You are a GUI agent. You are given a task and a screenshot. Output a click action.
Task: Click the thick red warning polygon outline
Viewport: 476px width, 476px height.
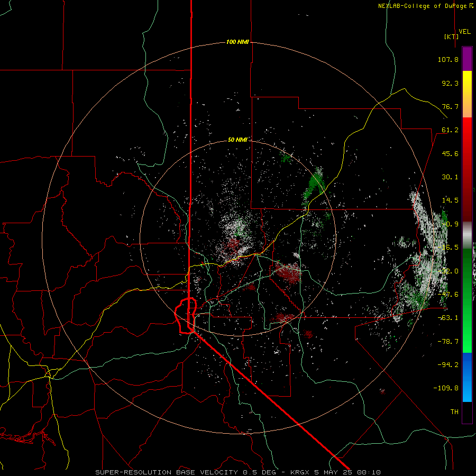coord(186,316)
